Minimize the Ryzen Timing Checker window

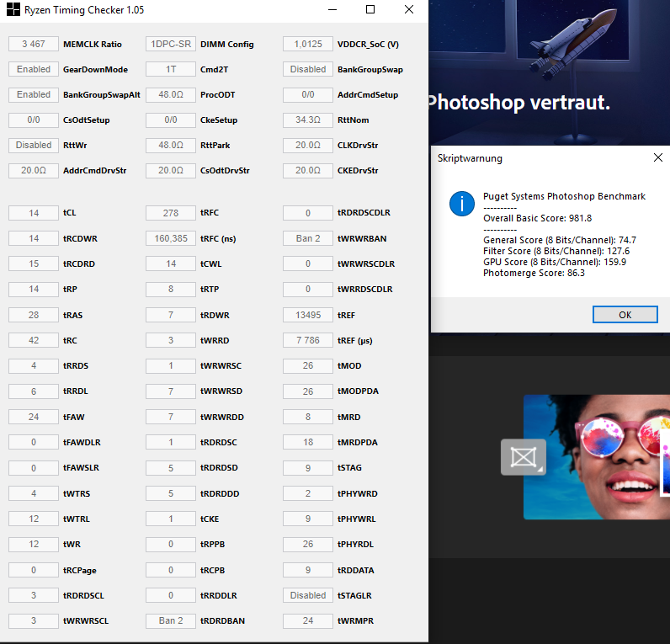(x=332, y=9)
